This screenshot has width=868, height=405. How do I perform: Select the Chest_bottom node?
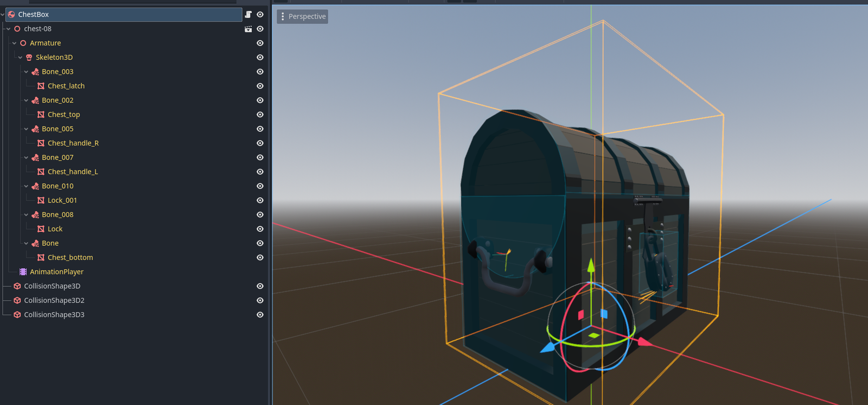click(70, 257)
